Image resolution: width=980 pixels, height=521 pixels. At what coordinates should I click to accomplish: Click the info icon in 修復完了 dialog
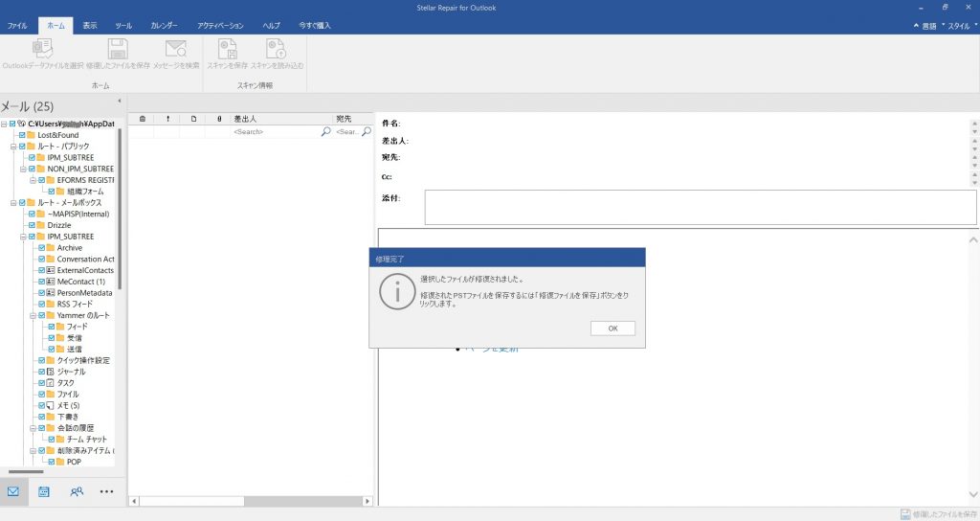pos(397,291)
